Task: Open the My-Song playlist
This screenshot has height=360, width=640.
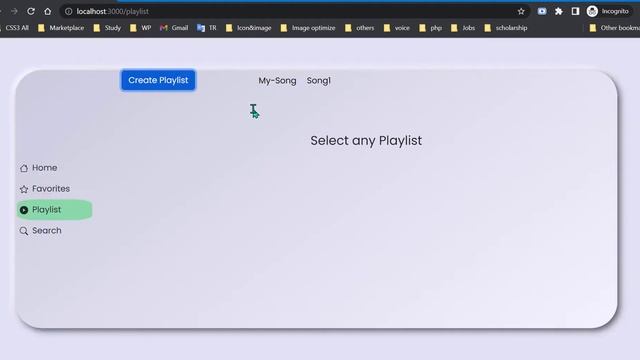Action: (x=277, y=81)
